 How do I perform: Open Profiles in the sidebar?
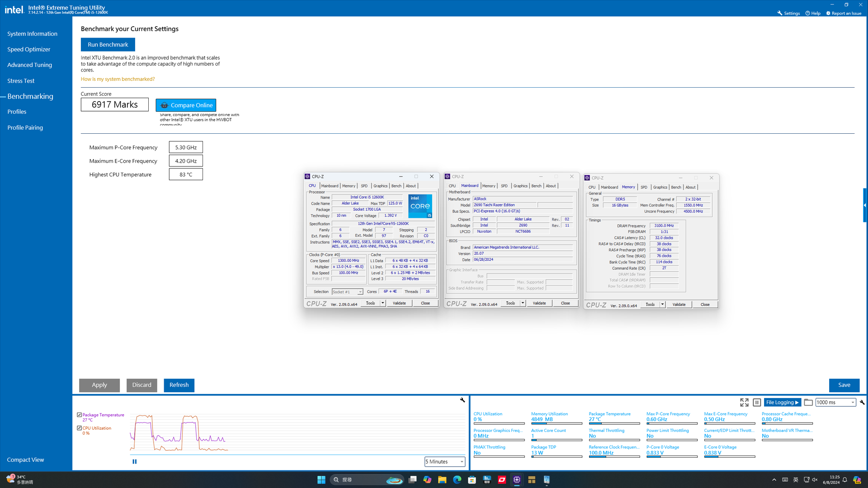tap(17, 112)
